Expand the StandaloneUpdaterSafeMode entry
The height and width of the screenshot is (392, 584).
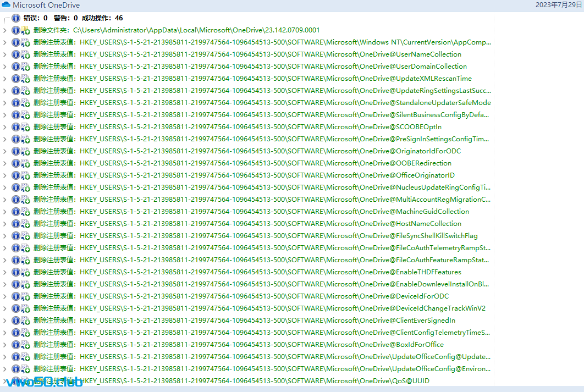pos(5,103)
